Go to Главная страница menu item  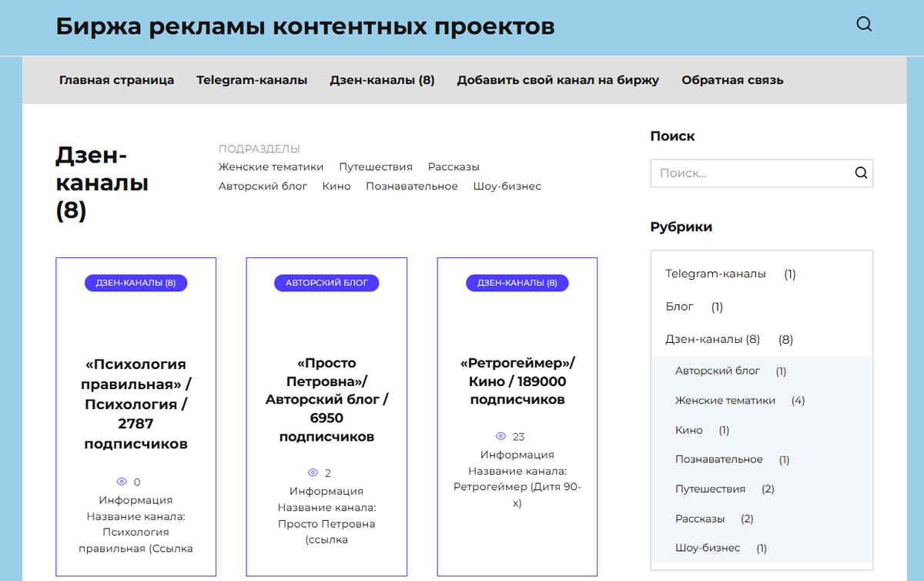click(116, 80)
